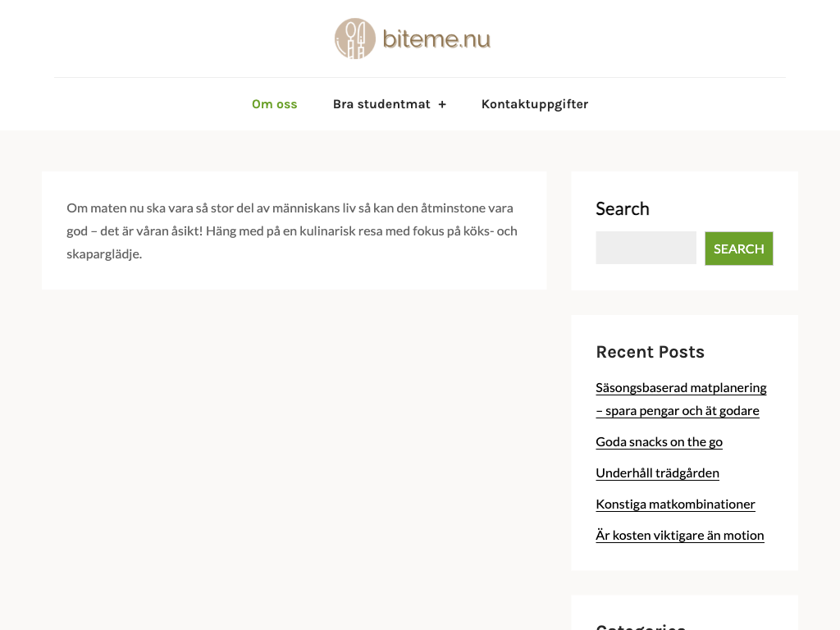Click the Search widget heading
The height and width of the screenshot is (630, 840).
point(622,208)
